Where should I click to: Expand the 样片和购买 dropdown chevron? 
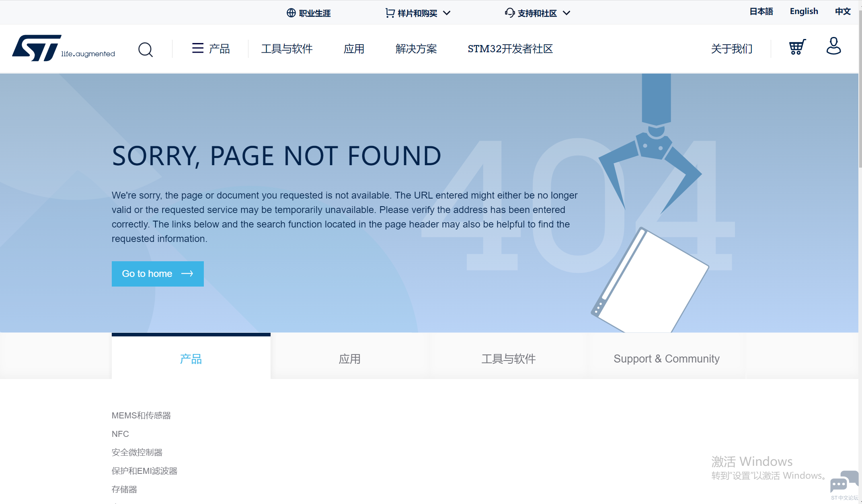click(447, 13)
